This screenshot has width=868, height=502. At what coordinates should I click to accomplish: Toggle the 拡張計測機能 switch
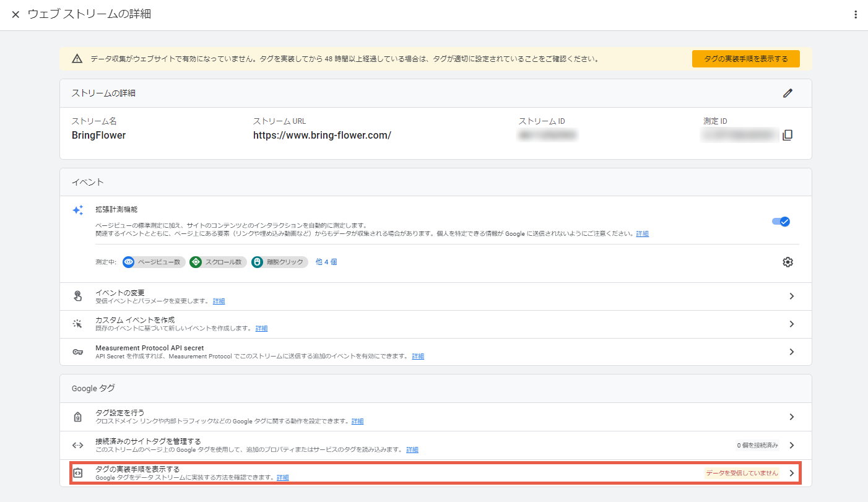[781, 221]
